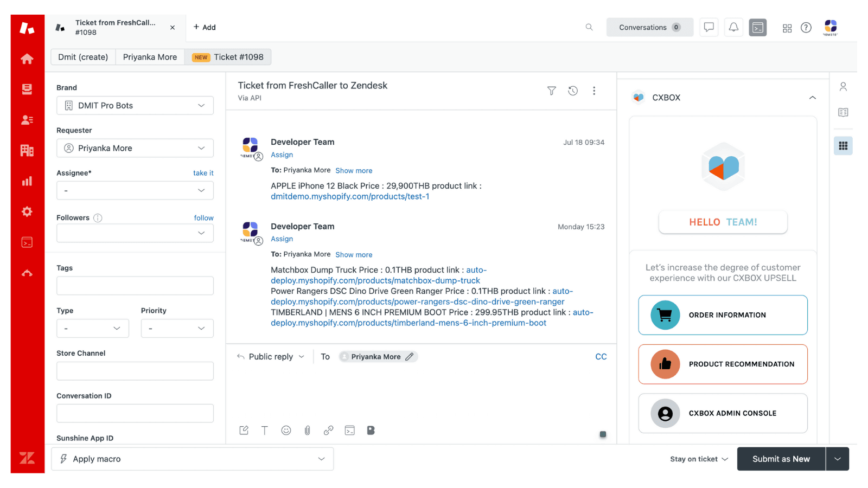Click the follow link for Followers
Screen dimensions: 868x488
(x=204, y=218)
